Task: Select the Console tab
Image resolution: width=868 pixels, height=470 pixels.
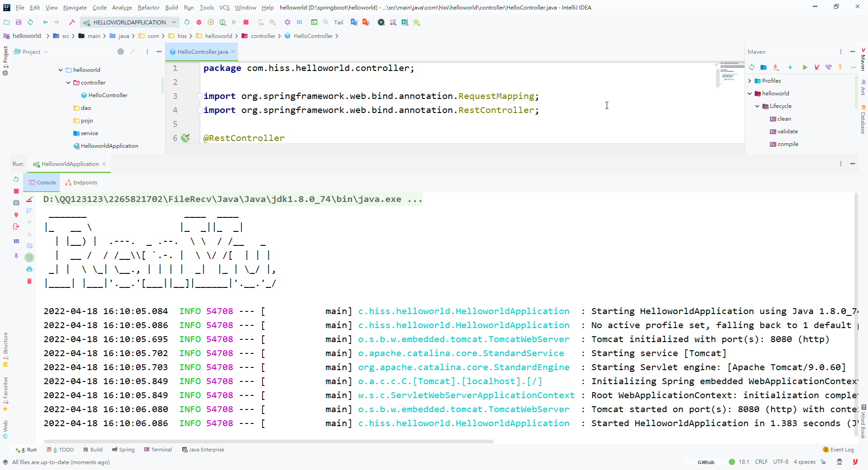Action: pos(42,183)
